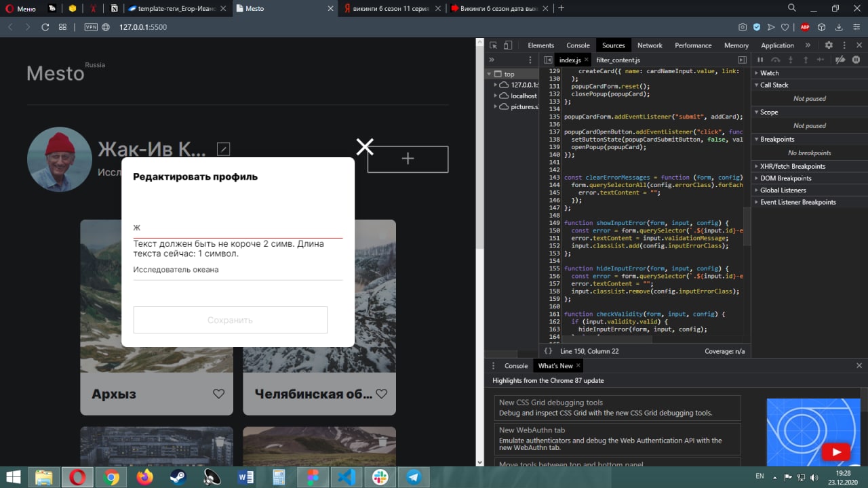Viewport: 868px width, 488px height.
Task: Show more navigator panes chevron
Action: [x=492, y=60]
